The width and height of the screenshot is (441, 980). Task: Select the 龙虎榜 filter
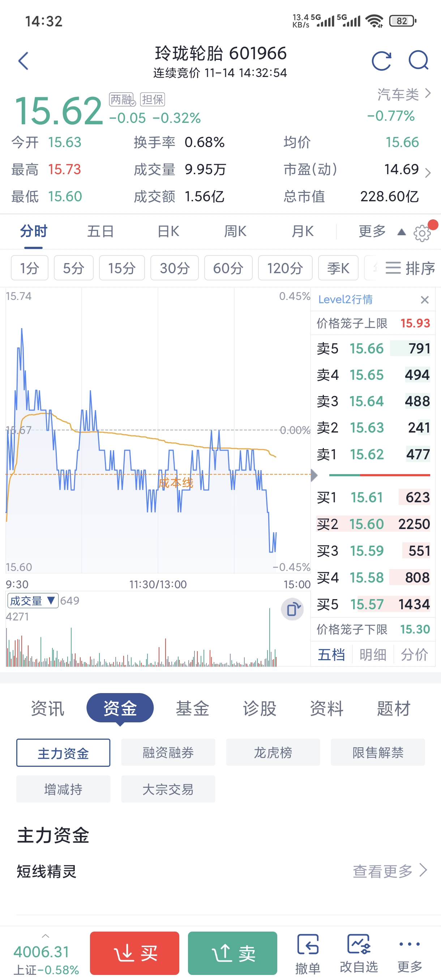click(x=273, y=752)
